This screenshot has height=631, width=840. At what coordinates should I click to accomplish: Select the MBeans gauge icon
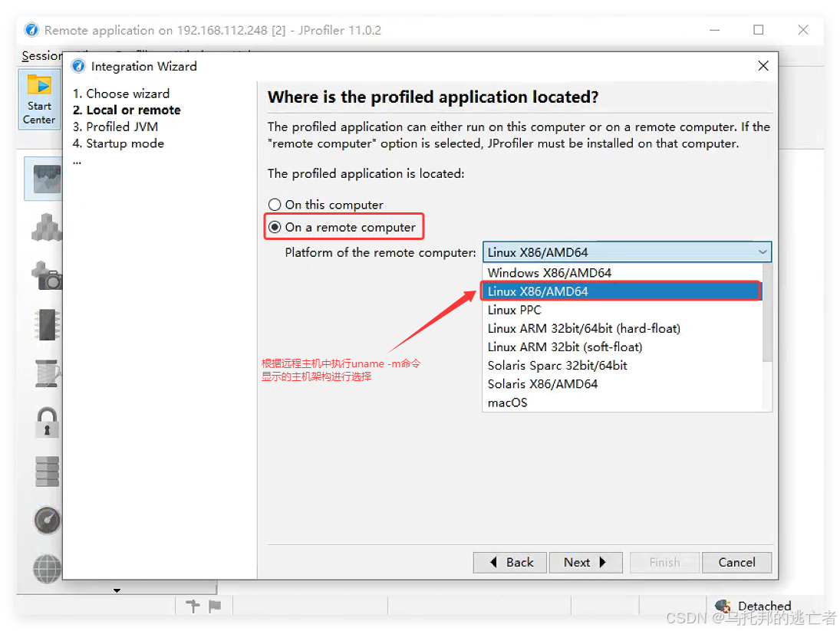(47, 520)
